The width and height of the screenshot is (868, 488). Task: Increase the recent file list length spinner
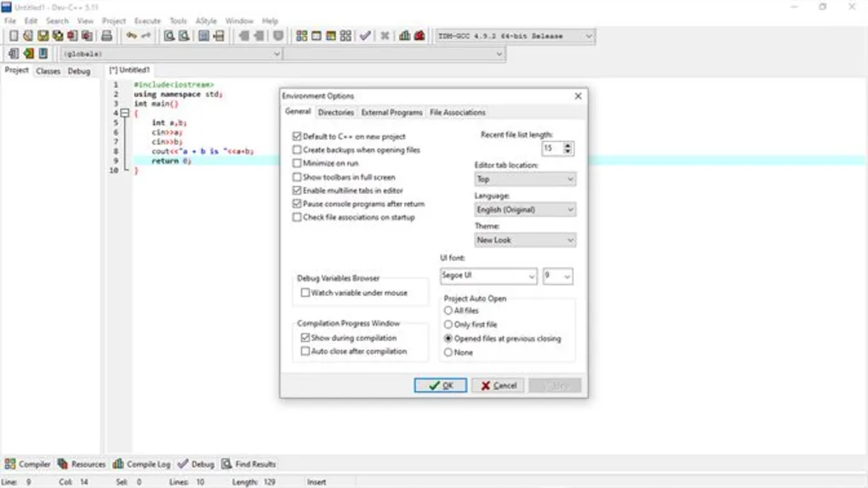point(568,145)
